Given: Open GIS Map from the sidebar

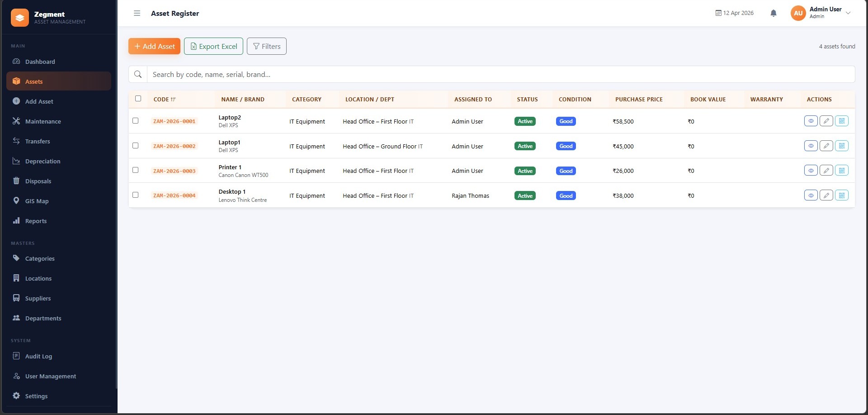Looking at the screenshot, I should click(37, 201).
